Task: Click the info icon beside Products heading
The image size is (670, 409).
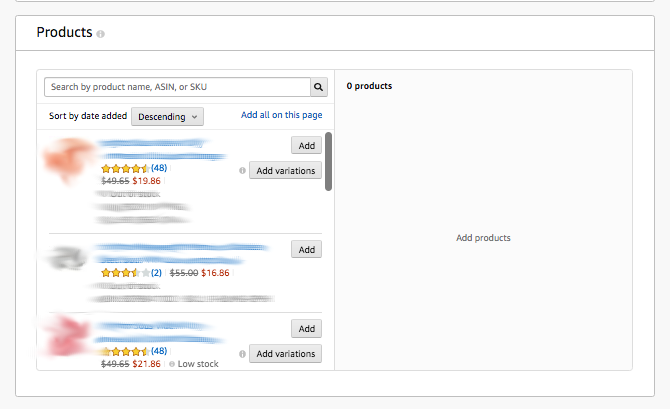Action: tap(101, 34)
